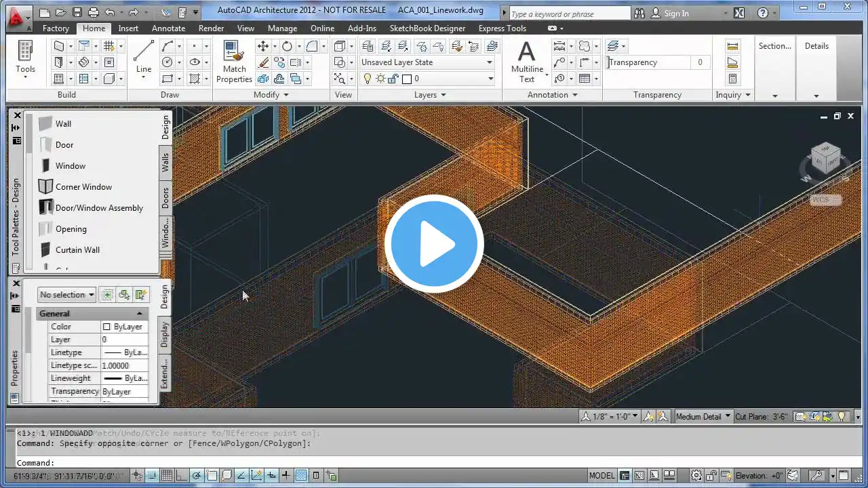Toggle Grid Display in status bar
Image resolution: width=868 pixels, height=488 pixels.
tap(167, 475)
